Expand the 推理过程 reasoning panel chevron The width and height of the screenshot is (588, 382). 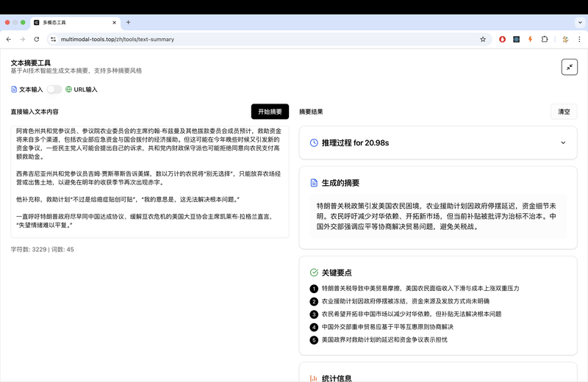pyautogui.click(x=563, y=143)
